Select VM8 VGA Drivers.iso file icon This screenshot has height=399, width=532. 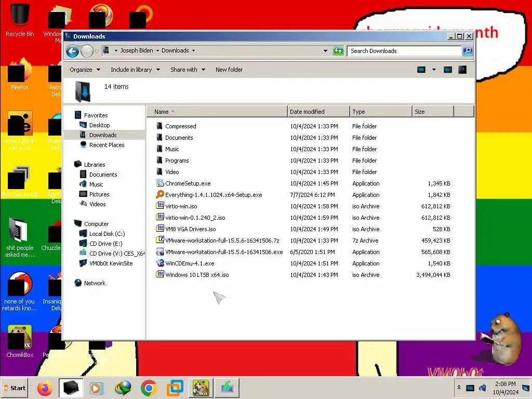160,229
